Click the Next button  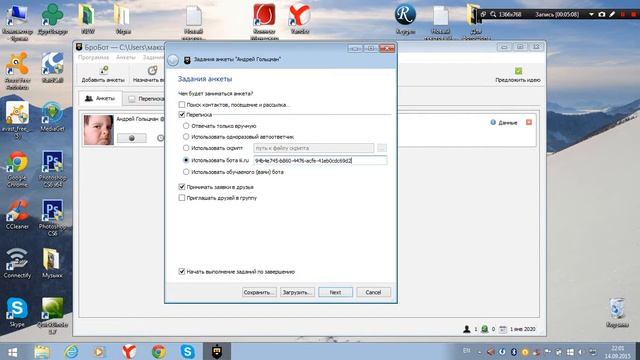[x=336, y=292]
